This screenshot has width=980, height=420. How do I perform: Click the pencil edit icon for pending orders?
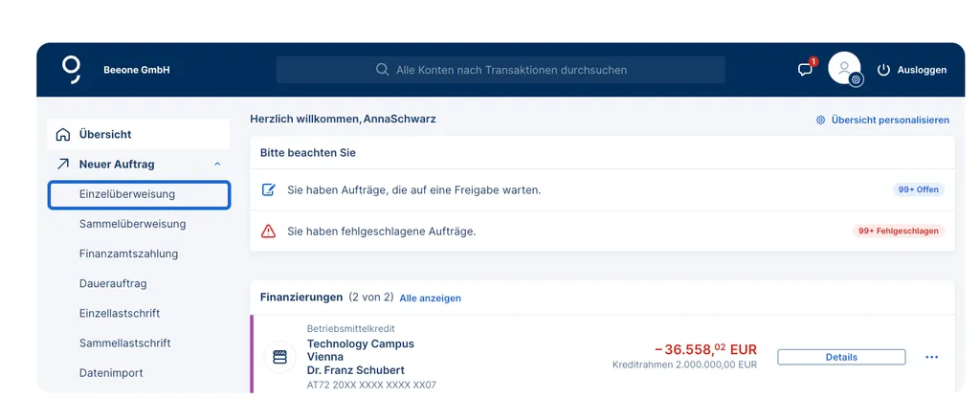pos(268,189)
